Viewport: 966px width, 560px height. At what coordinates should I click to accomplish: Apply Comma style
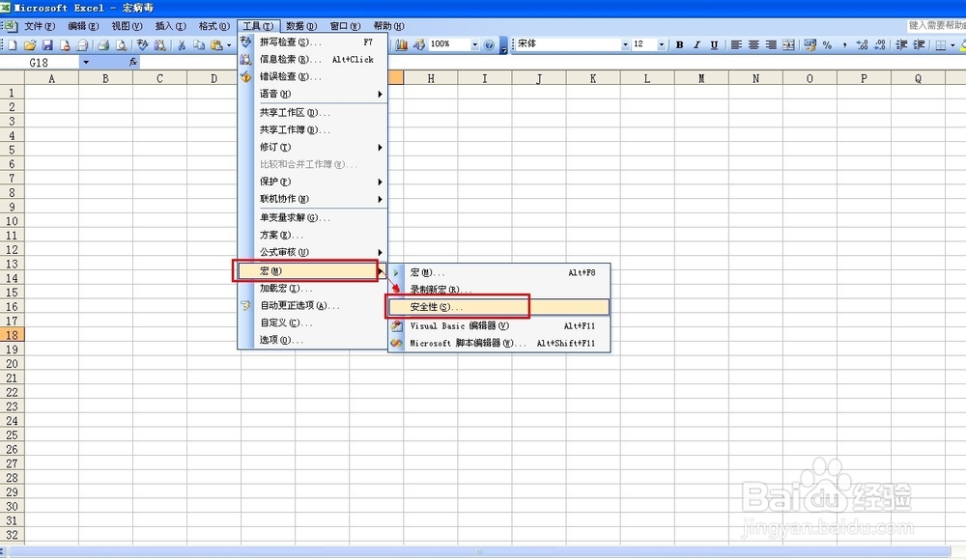(x=844, y=45)
